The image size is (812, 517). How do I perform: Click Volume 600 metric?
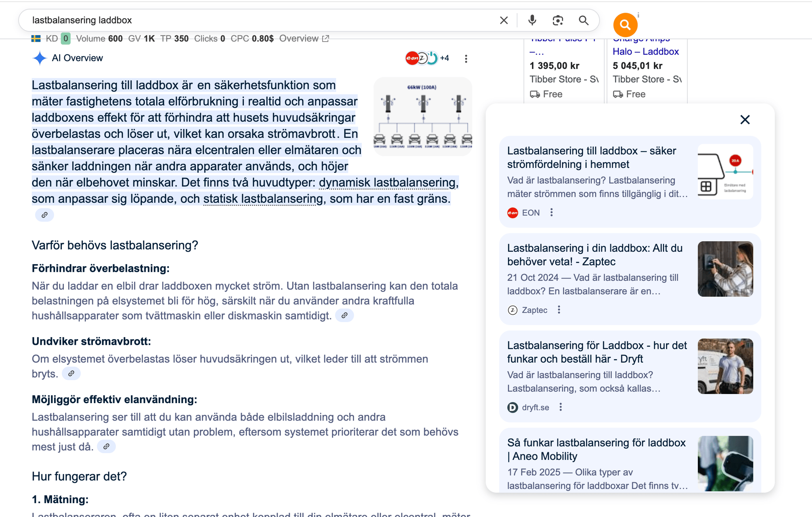point(99,38)
